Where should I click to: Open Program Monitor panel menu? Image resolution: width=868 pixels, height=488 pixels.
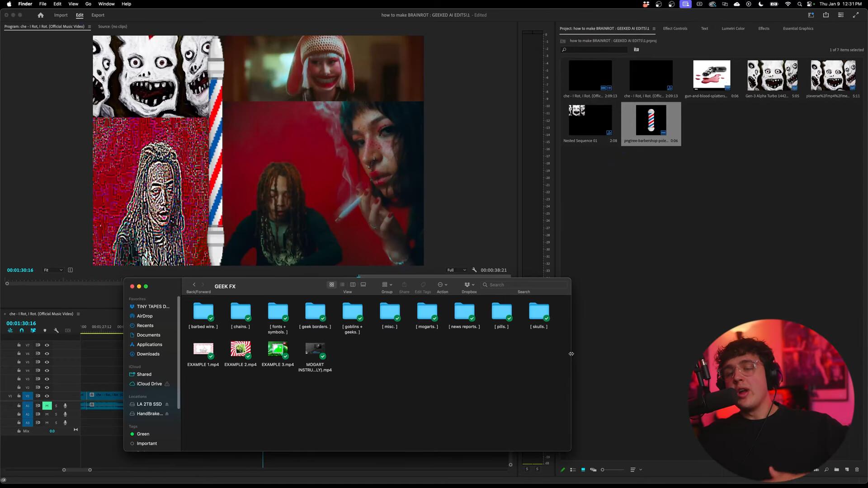(x=89, y=27)
